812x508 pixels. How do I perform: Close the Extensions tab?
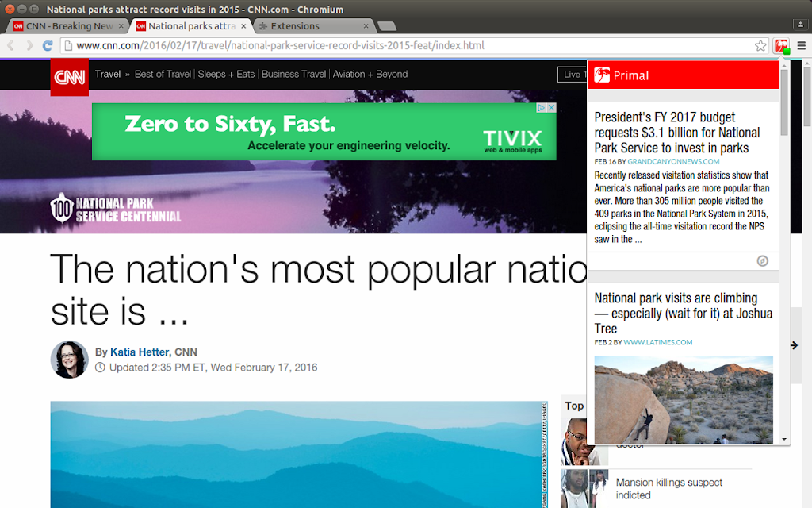[x=366, y=26]
